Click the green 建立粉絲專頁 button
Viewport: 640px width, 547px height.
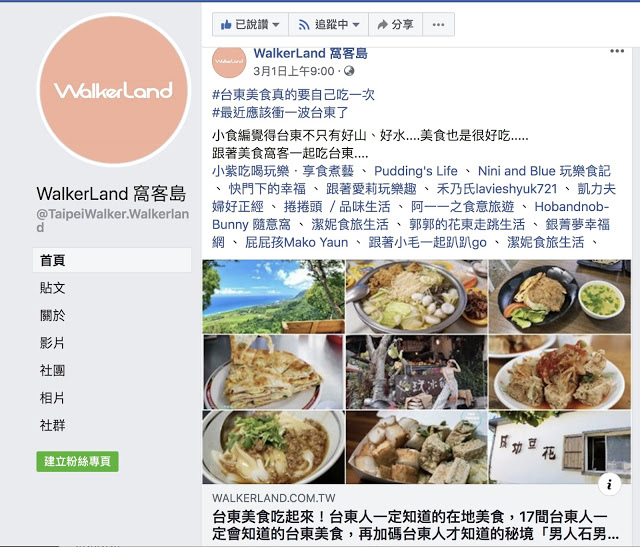[78, 462]
